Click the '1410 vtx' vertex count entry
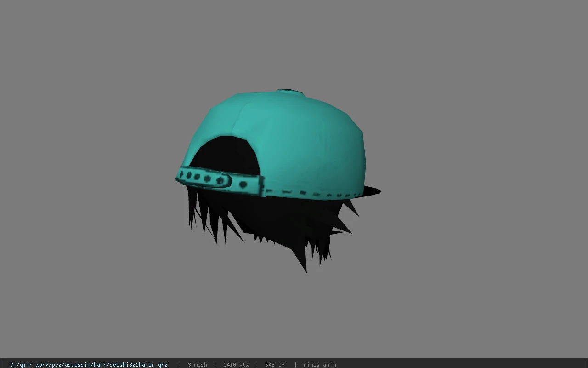 pos(236,364)
